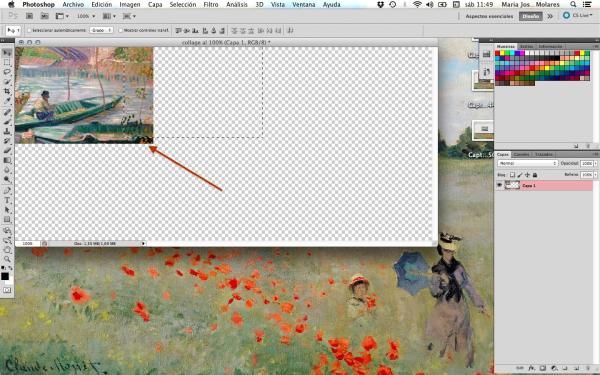Select the Move tool in the toolbox

[7, 53]
